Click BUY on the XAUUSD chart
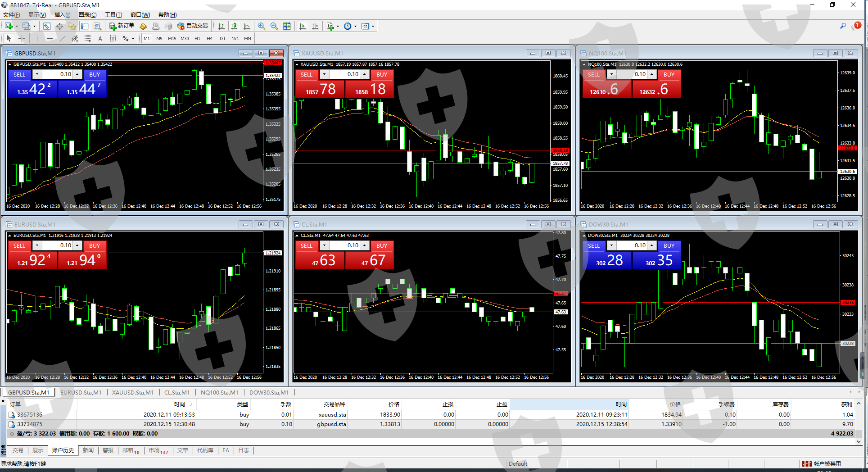Viewport: 868px width, 472px height. click(x=382, y=74)
